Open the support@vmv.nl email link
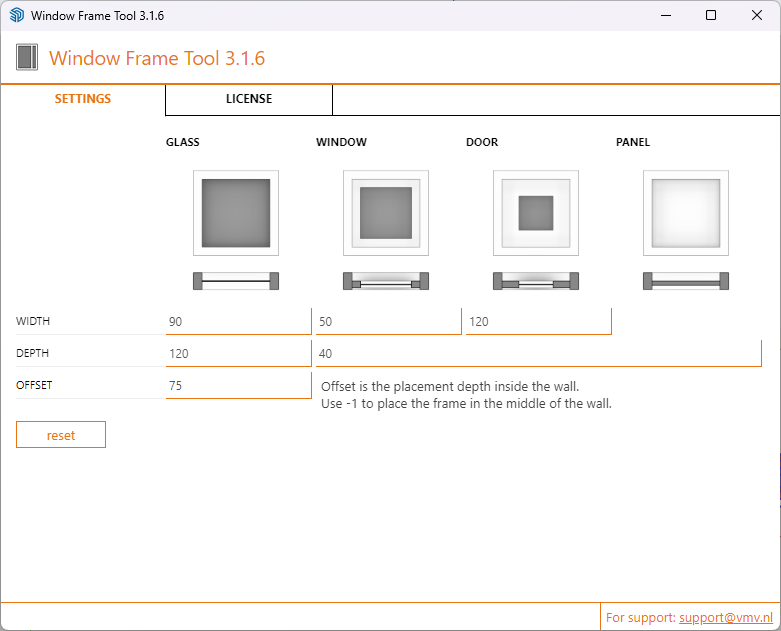Image resolution: width=781 pixels, height=631 pixels. tap(726, 618)
